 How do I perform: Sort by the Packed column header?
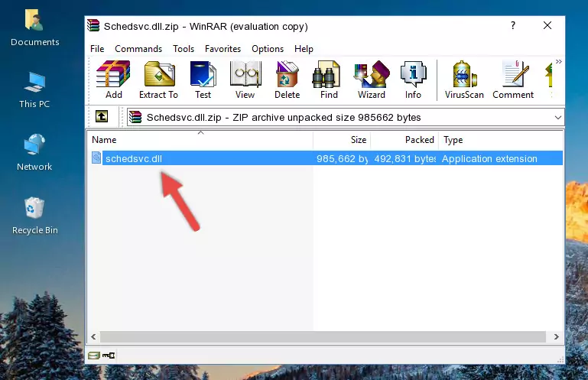click(404, 140)
